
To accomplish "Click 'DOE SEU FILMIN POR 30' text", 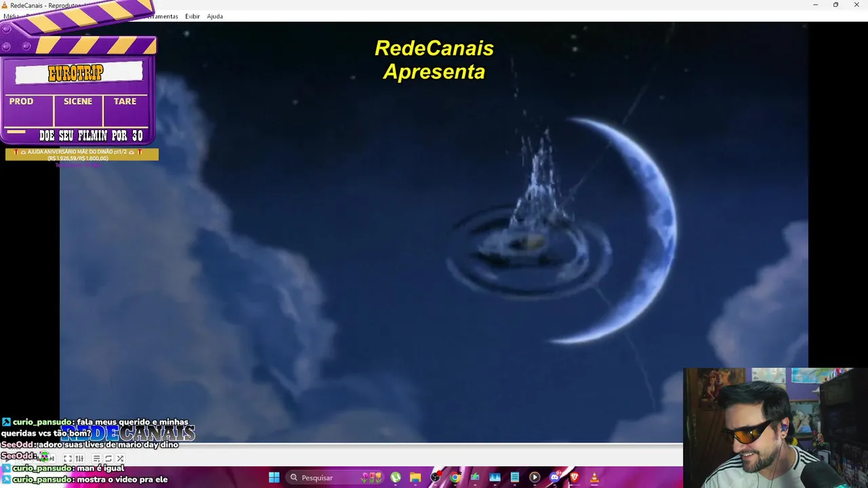I will [x=91, y=136].
